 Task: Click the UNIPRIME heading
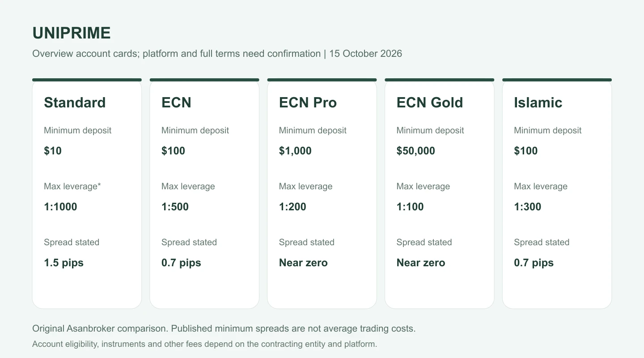click(x=72, y=33)
